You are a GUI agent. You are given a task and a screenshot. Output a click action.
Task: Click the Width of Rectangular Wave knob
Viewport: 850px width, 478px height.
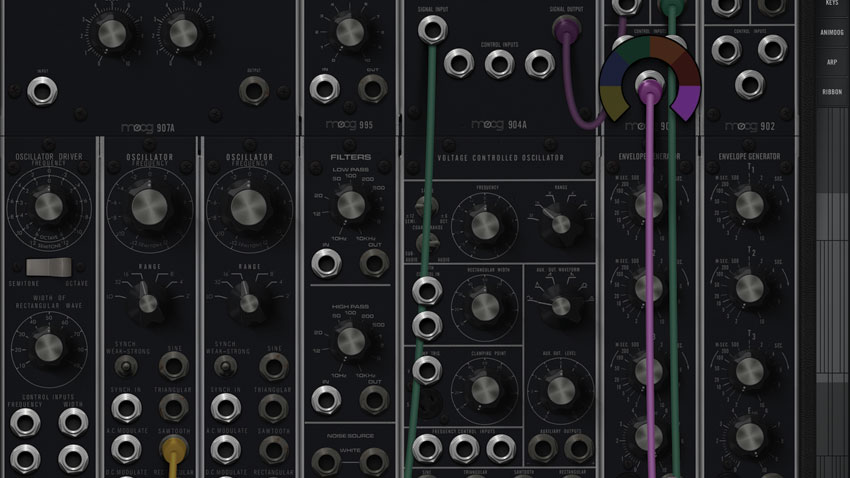pyautogui.click(x=49, y=347)
